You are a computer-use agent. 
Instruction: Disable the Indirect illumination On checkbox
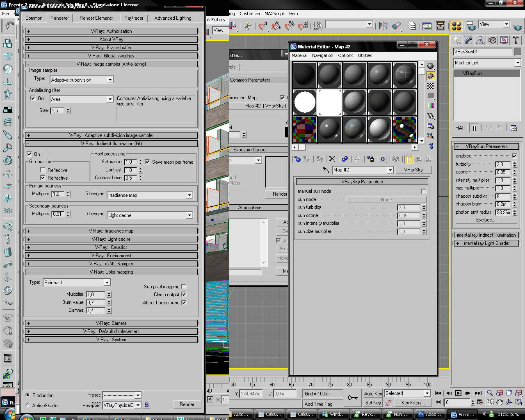click(29, 154)
